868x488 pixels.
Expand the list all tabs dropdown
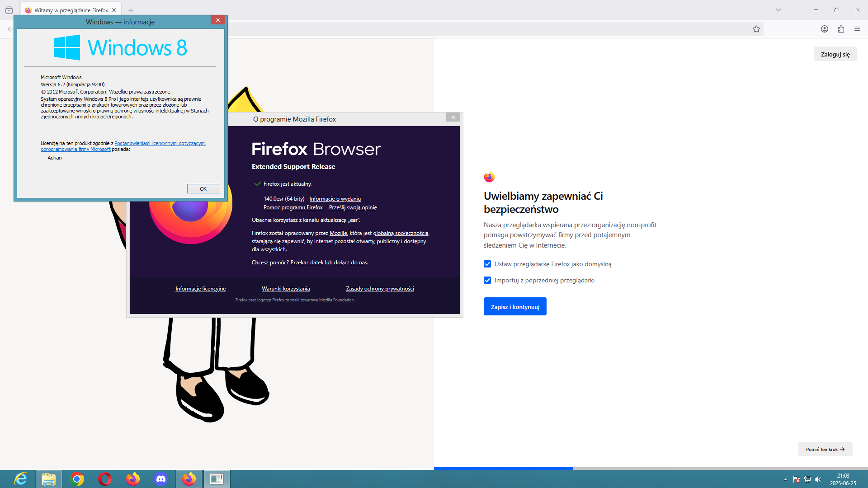point(778,10)
